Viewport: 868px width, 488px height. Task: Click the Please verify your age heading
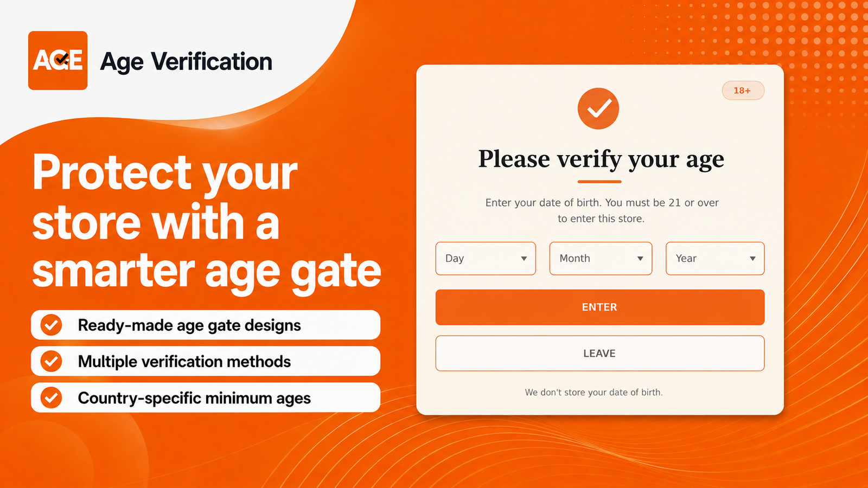click(601, 159)
